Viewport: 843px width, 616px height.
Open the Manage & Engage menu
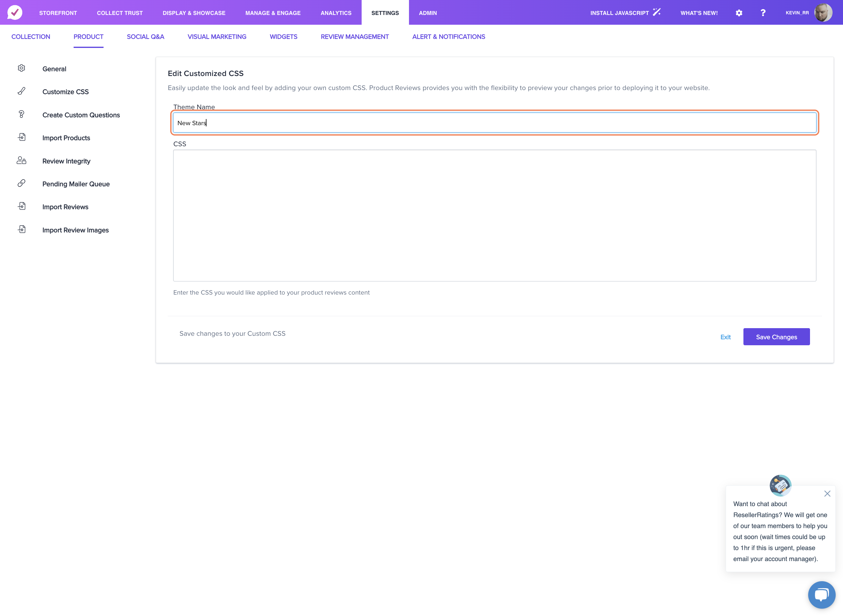coord(273,13)
